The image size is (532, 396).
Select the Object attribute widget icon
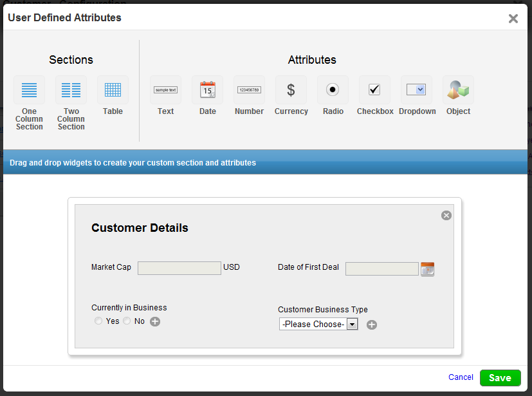click(x=458, y=90)
